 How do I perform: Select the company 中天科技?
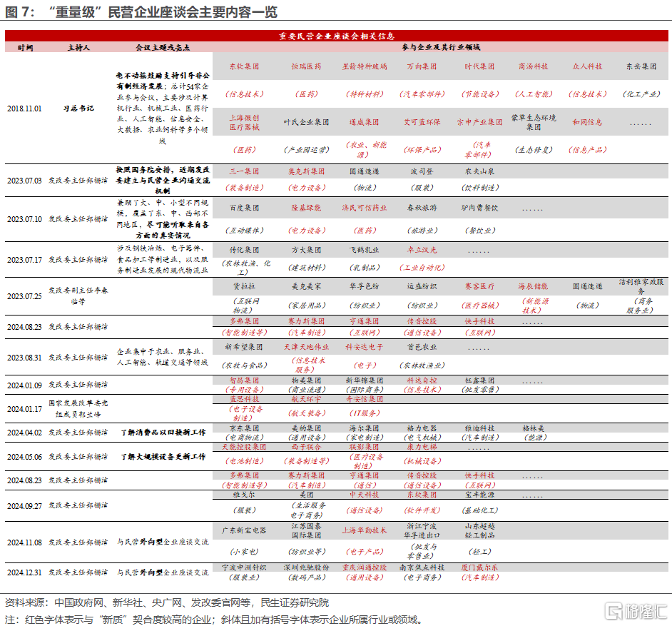coord(364,495)
